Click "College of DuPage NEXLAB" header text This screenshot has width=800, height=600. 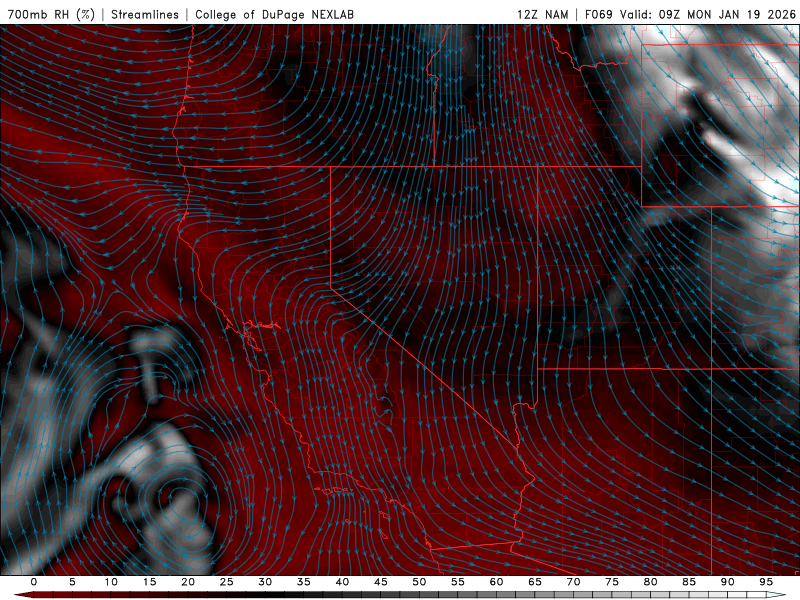click(274, 14)
